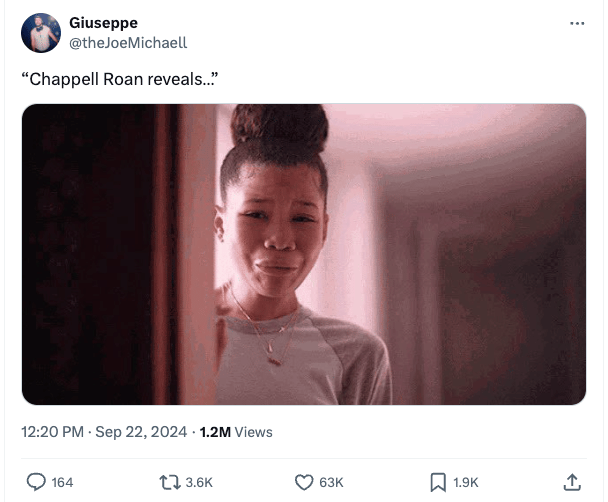Click the 3.6K reposts count

coord(199,482)
